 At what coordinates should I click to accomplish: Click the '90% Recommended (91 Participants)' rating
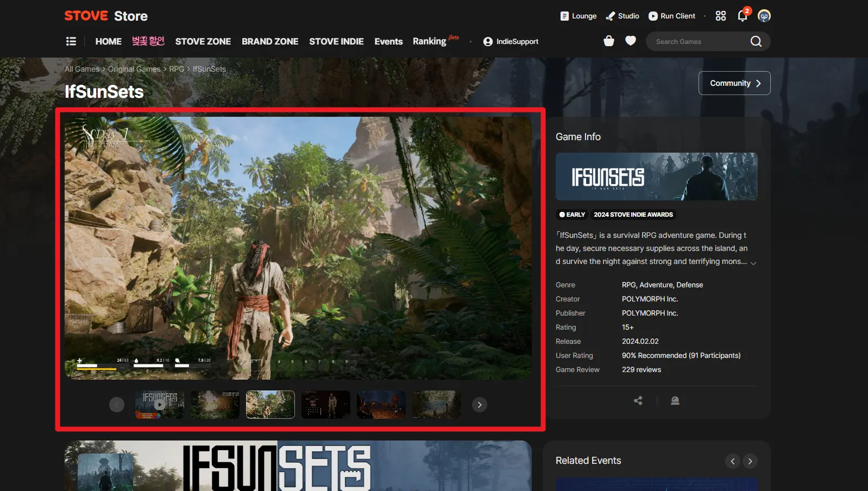pos(681,356)
